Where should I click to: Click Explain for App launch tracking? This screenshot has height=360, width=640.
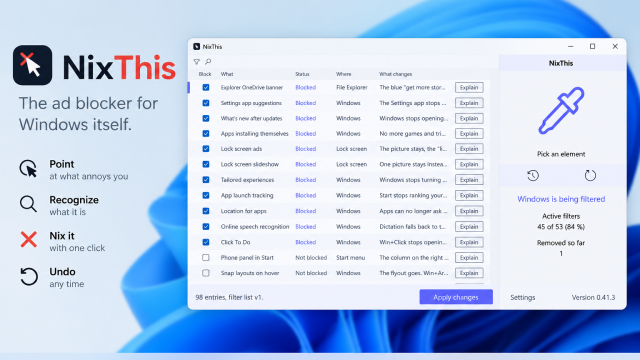point(469,195)
